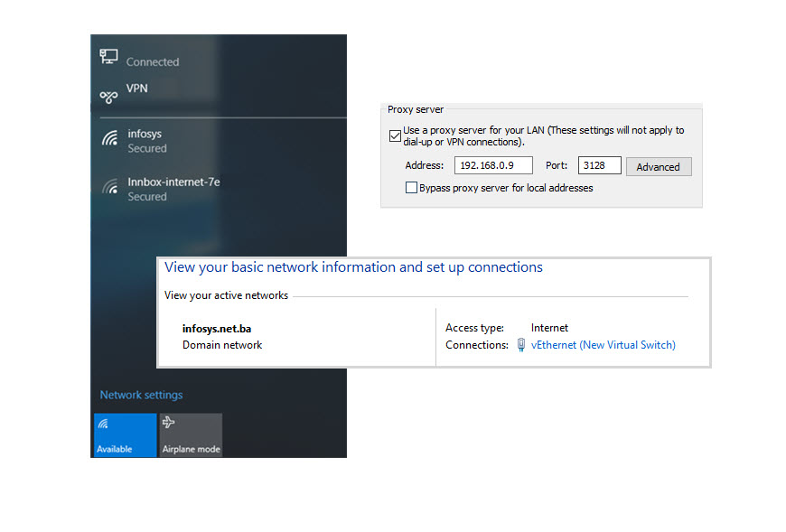Enable Bypass proxy server for local addresses
Screen dimensions: 786x532
[411, 187]
